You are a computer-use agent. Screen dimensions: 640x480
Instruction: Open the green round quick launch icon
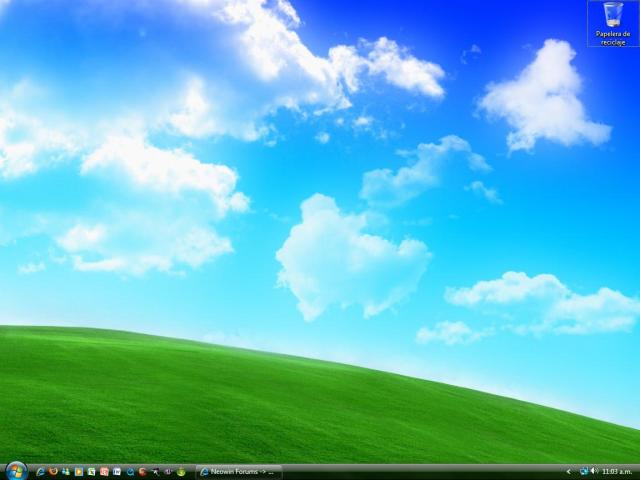[181, 472]
